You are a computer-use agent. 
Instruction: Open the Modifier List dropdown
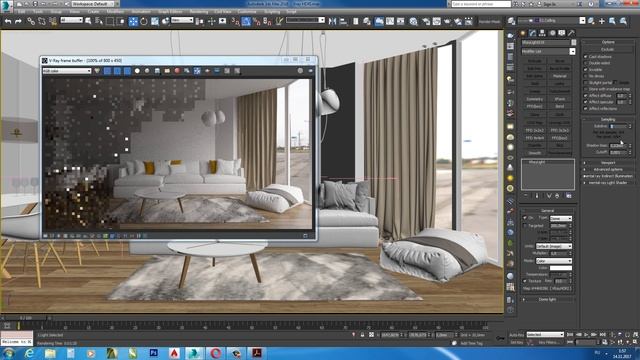coord(548,51)
